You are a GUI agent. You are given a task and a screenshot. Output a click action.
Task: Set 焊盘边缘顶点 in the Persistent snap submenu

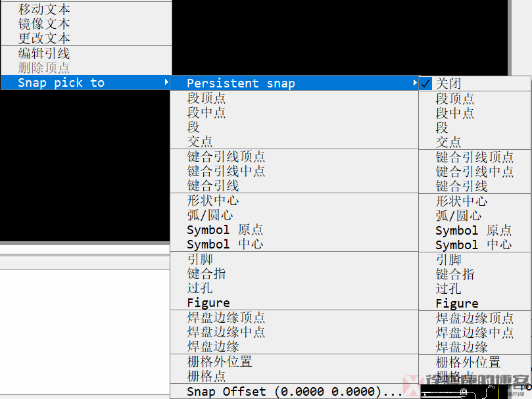tap(475, 318)
